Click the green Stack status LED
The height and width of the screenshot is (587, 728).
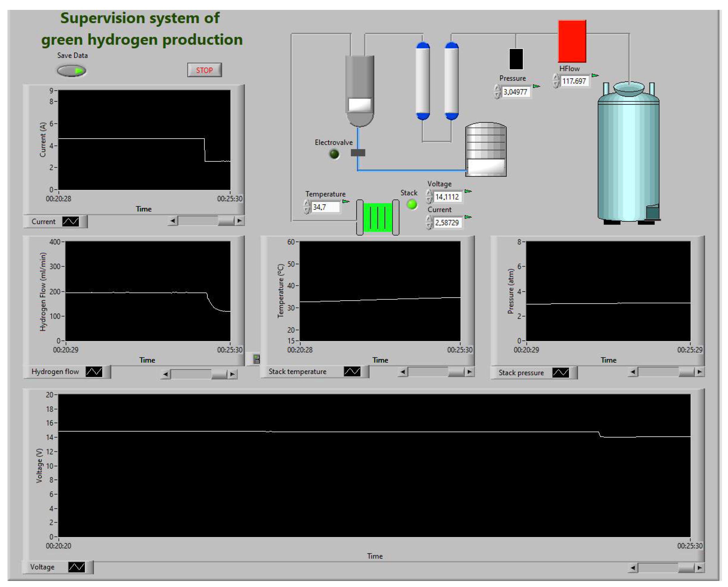(x=412, y=204)
